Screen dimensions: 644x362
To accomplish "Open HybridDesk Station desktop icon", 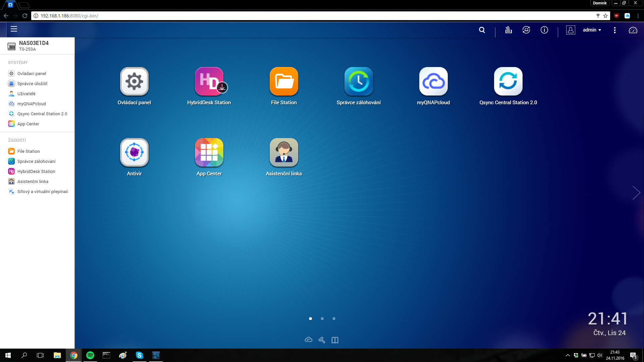I will click(x=209, y=81).
